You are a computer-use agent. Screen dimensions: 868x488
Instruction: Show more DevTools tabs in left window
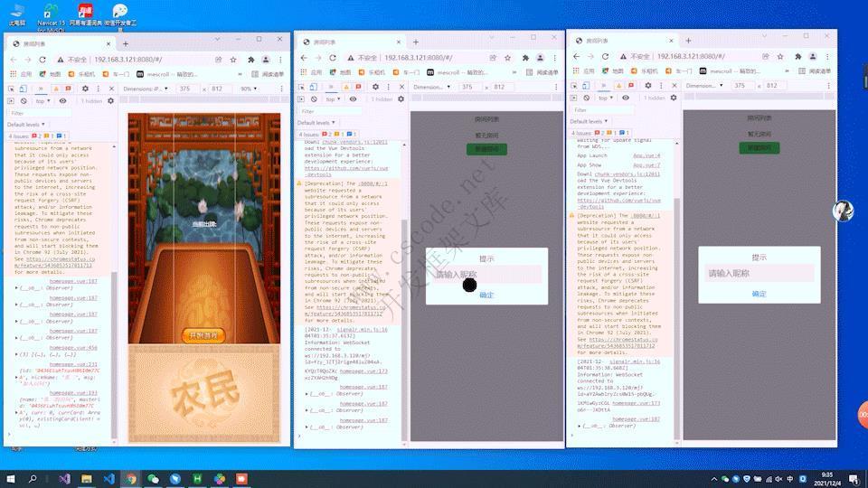(x=41, y=89)
